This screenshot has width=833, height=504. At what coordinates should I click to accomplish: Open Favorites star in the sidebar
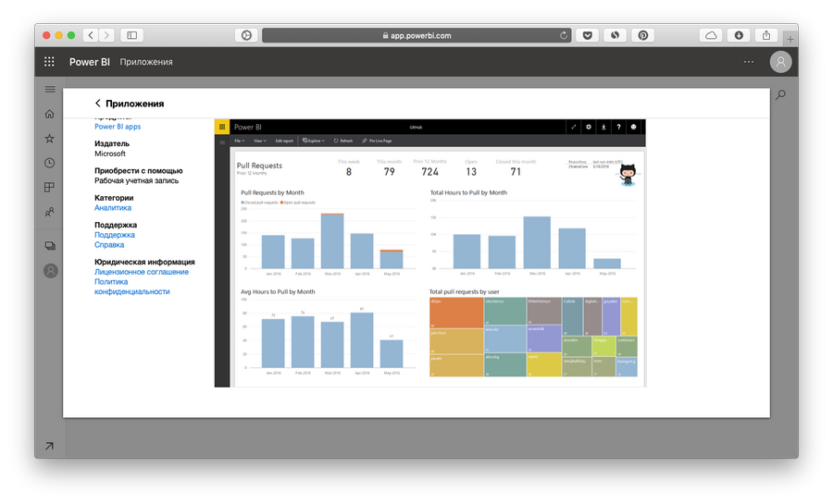50,138
